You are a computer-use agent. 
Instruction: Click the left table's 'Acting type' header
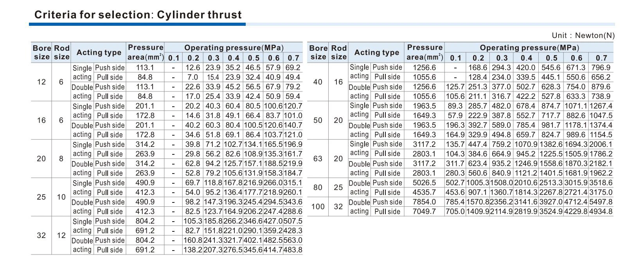(x=99, y=52)
